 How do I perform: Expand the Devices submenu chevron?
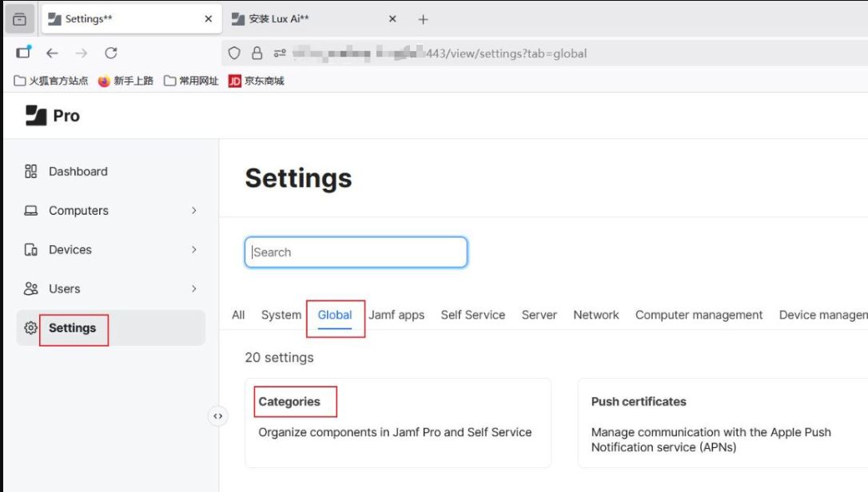pos(194,250)
